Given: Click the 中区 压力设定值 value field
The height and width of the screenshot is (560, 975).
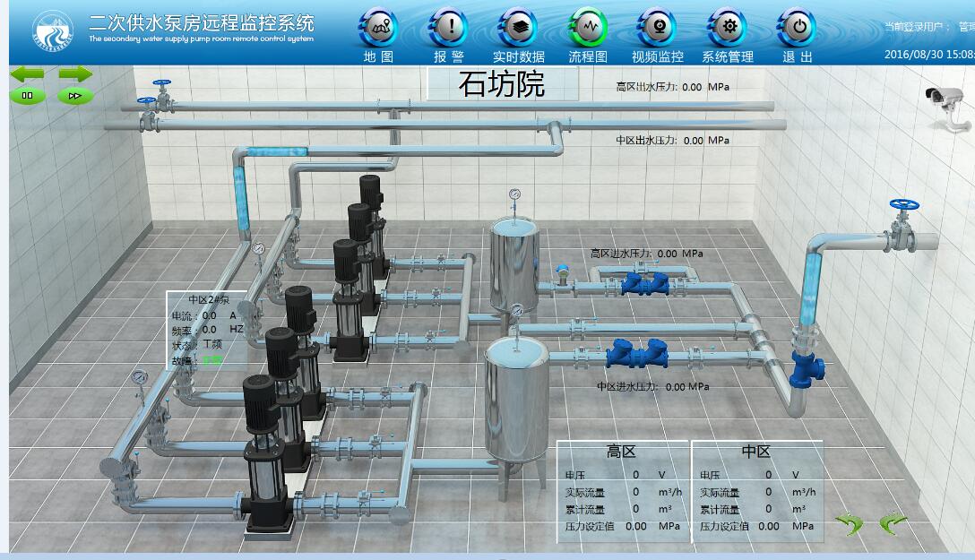Looking at the screenshot, I should pyautogui.click(x=768, y=526).
